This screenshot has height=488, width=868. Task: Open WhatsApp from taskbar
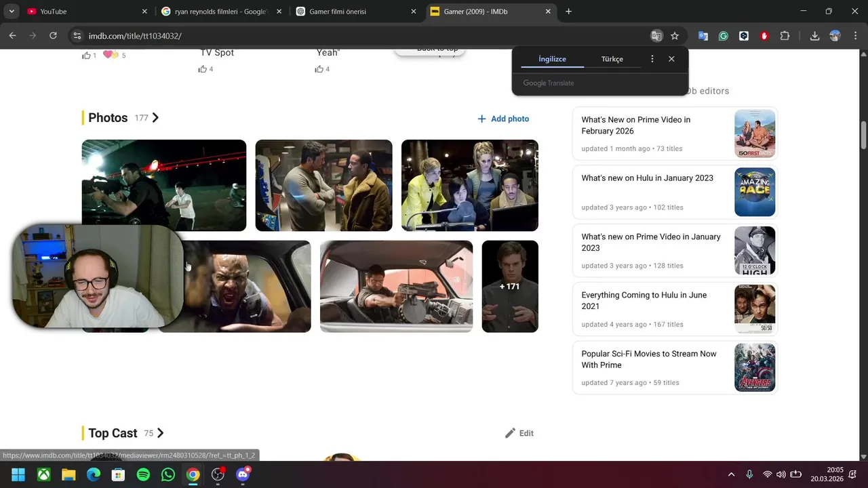tap(168, 474)
